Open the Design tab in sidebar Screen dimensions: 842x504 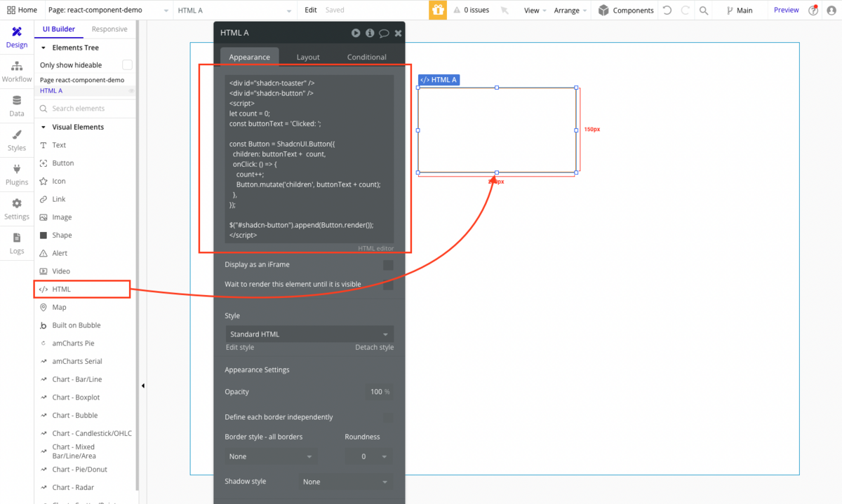(17, 38)
